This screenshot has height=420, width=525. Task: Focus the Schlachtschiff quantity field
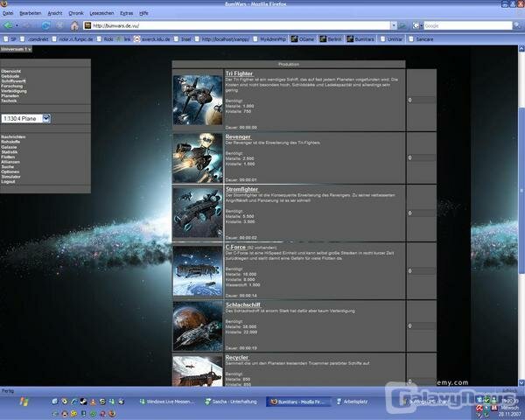[421, 325]
